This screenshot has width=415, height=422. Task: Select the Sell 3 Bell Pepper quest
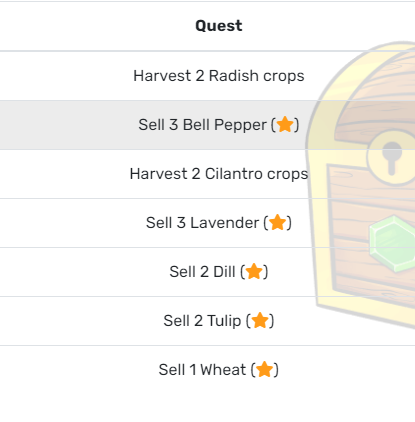(x=219, y=125)
